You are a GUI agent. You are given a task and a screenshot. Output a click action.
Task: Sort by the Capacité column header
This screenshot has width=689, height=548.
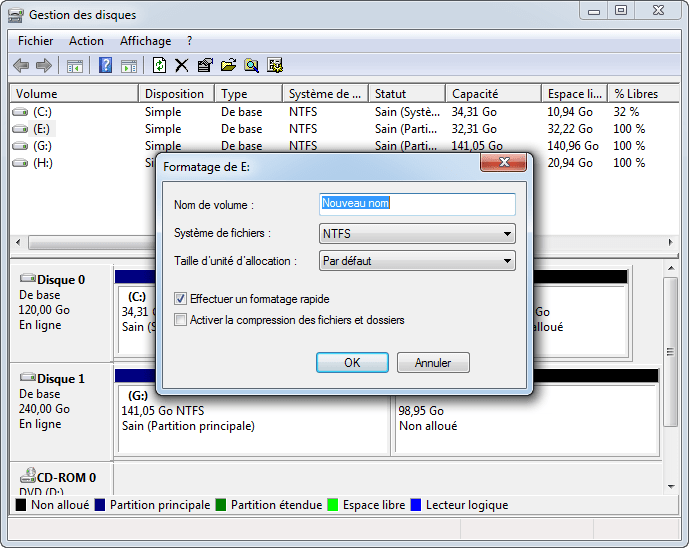point(493,94)
